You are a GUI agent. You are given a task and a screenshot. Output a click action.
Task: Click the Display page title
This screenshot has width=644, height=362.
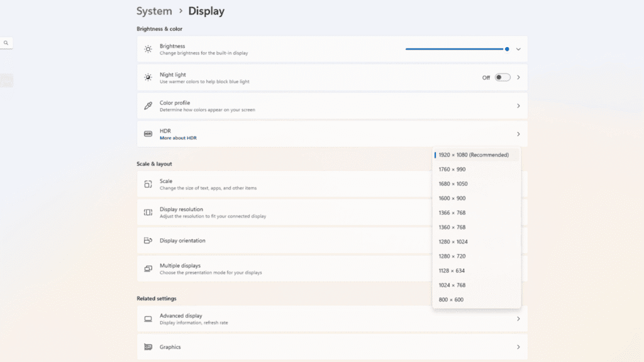[x=206, y=11]
